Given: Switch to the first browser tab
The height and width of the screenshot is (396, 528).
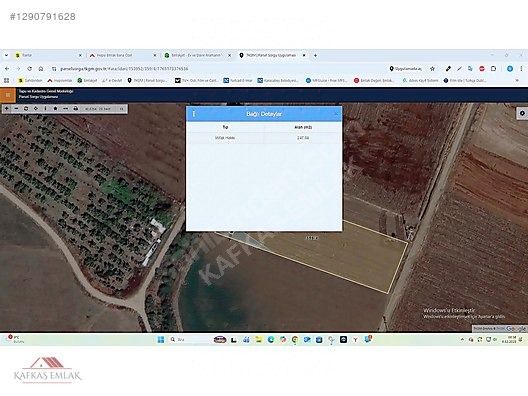Looking at the screenshot, I should point(47,55).
